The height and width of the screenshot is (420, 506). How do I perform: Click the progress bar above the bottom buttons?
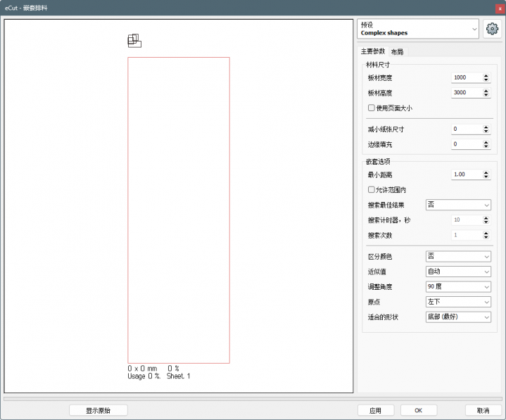coord(252,399)
